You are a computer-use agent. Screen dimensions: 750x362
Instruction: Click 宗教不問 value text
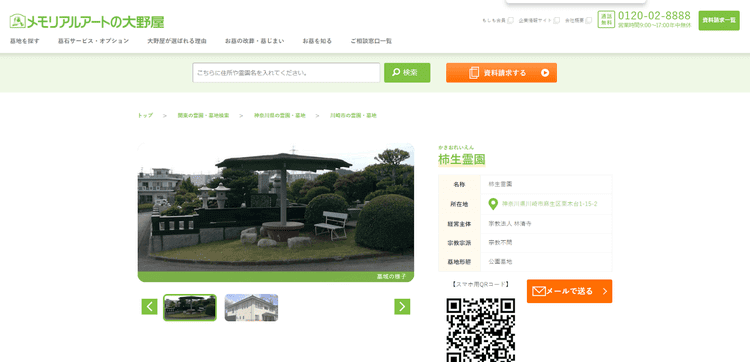(x=500, y=242)
